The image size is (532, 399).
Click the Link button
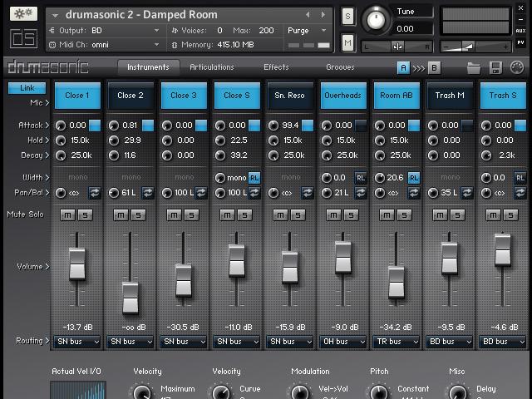(x=27, y=88)
